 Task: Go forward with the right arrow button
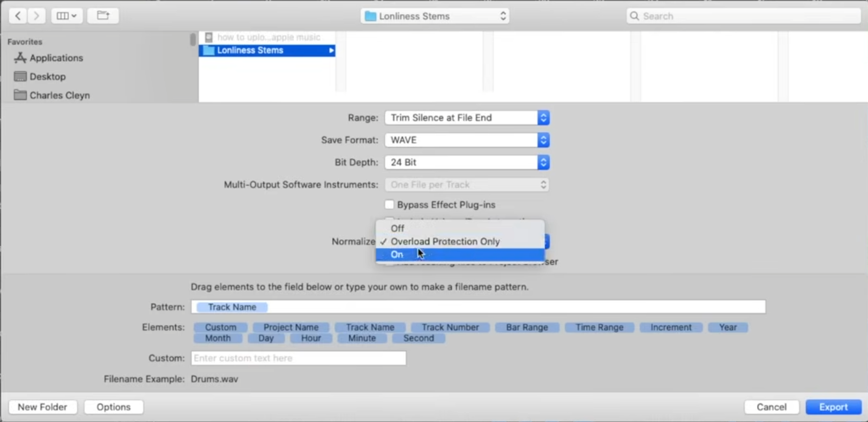pos(37,16)
